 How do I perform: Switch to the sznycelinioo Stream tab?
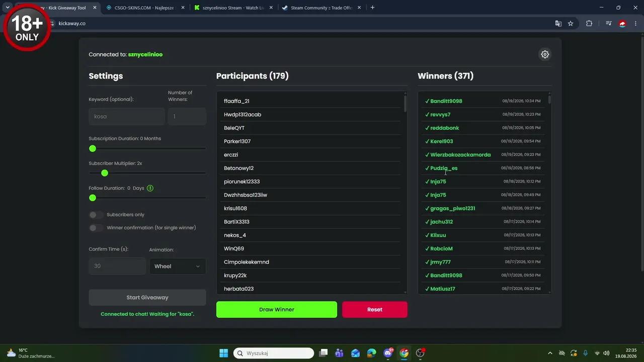[234, 8]
